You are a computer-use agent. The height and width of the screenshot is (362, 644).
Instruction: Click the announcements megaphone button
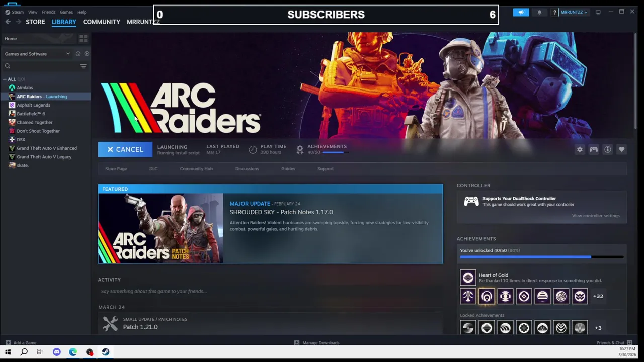point(521,12)
